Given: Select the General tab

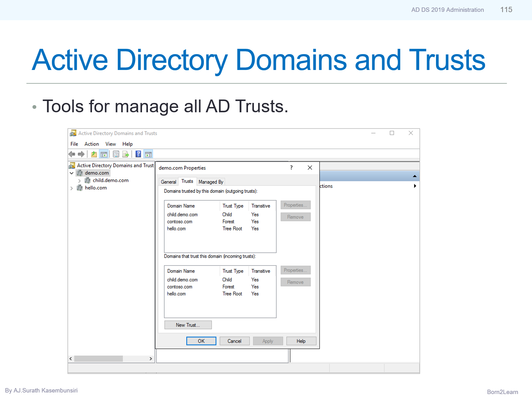Looking at the screenshot, I should point(168,182).
